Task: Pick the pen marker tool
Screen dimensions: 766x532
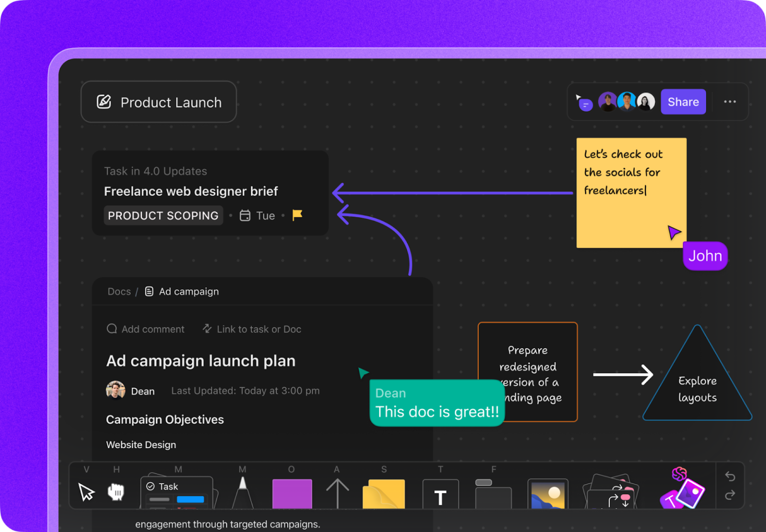Action: click(x=243, y=493)
